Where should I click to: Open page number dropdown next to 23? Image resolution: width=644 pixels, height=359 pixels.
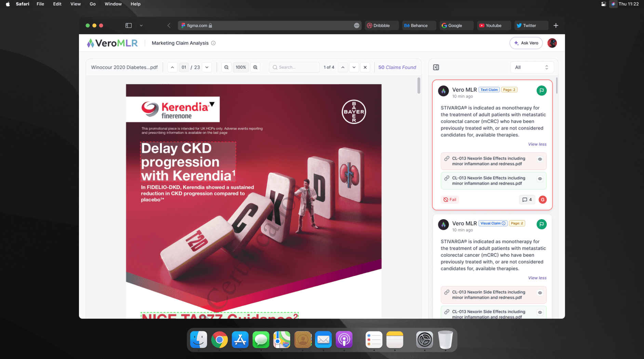pyautogui.click(x=207, y=67)
